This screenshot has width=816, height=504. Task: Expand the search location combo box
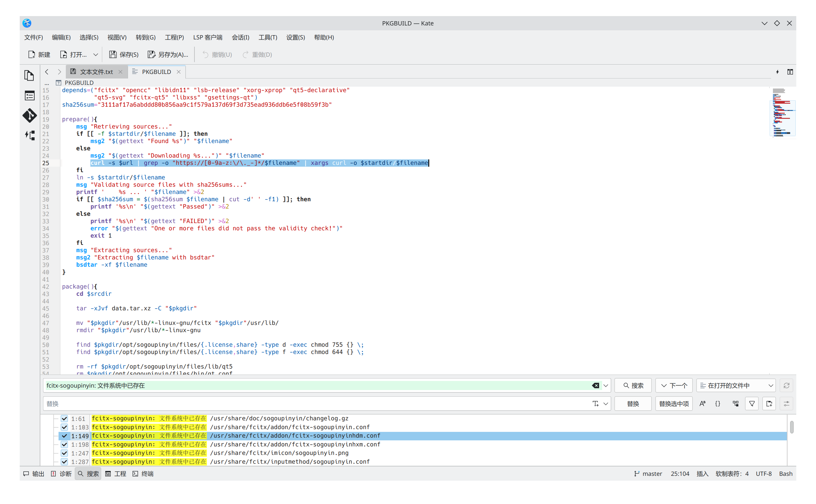(736, 386)
